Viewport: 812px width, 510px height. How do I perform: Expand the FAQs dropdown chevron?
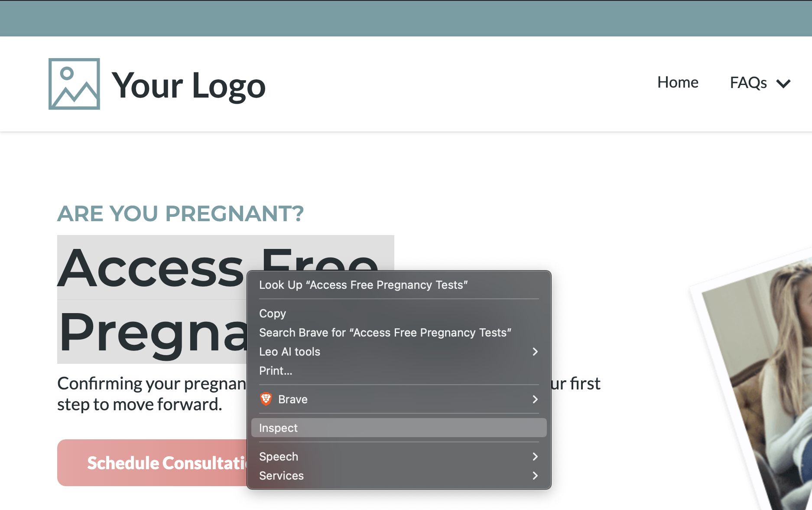tap(783, 83)
